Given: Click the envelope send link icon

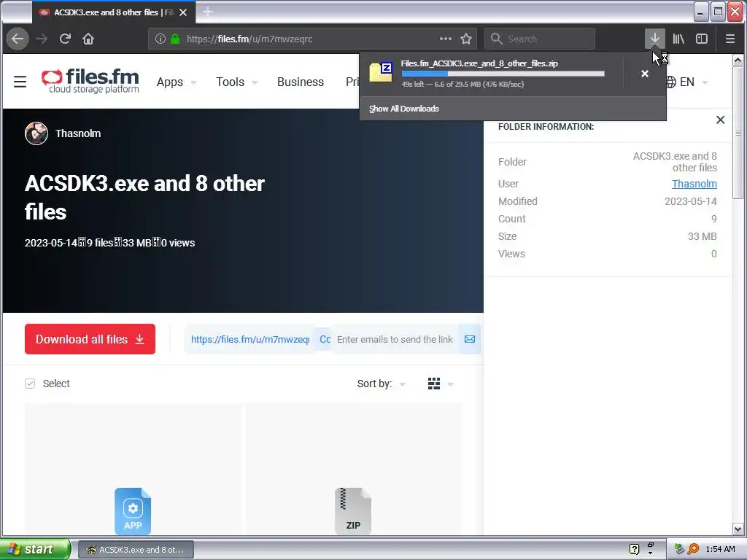Looking at the screenshot, I should pos(470,339).
